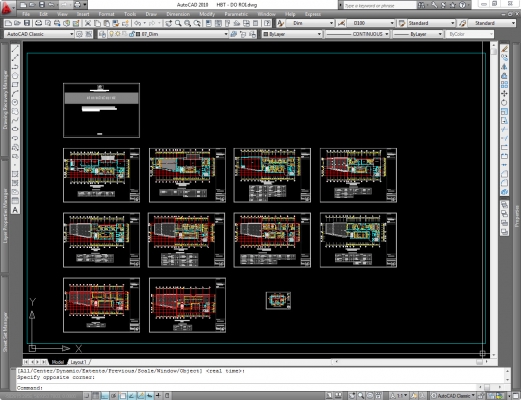This screenshot has height=400, width=521.
Task: Open the Dimension menu
Action: 178,14
